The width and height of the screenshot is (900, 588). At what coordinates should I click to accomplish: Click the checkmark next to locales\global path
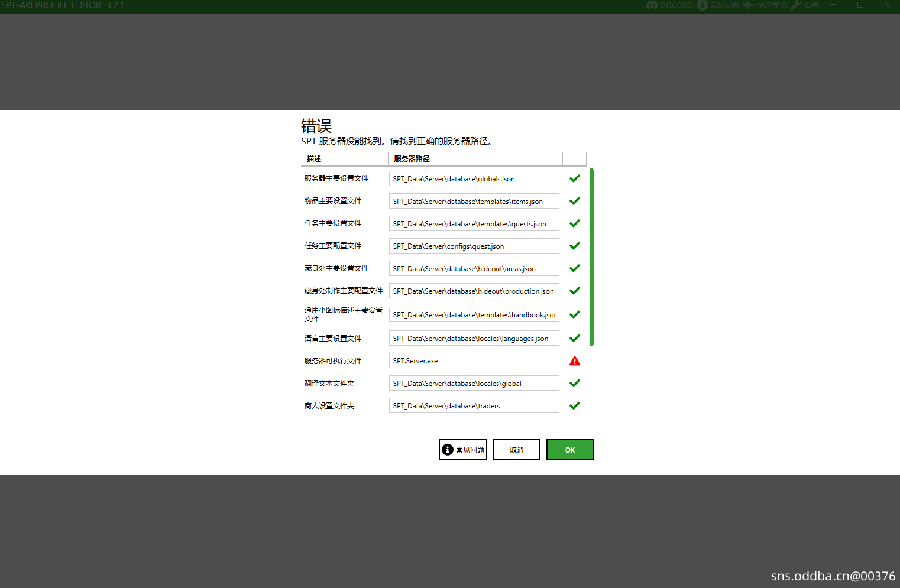pyautogui.click(x=575, y=383)
